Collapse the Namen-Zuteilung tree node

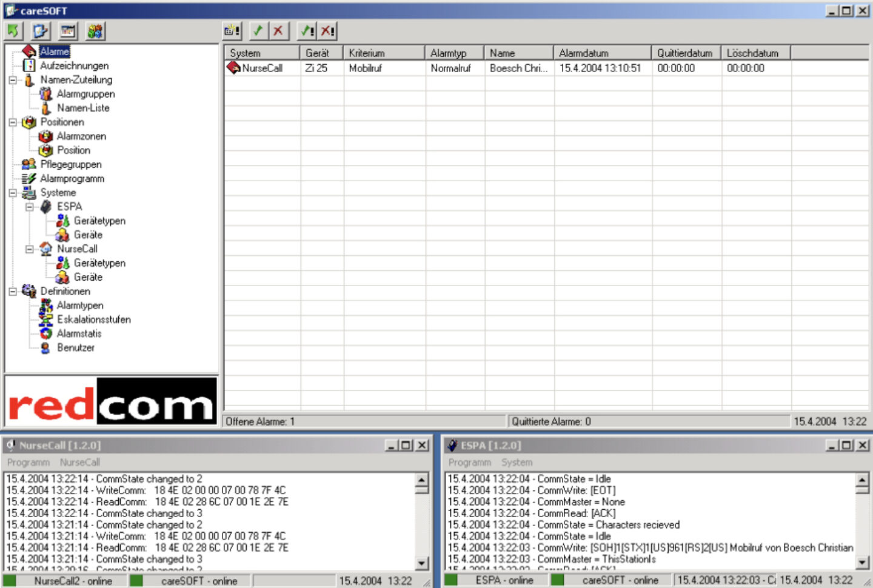(x=13, y=79)
